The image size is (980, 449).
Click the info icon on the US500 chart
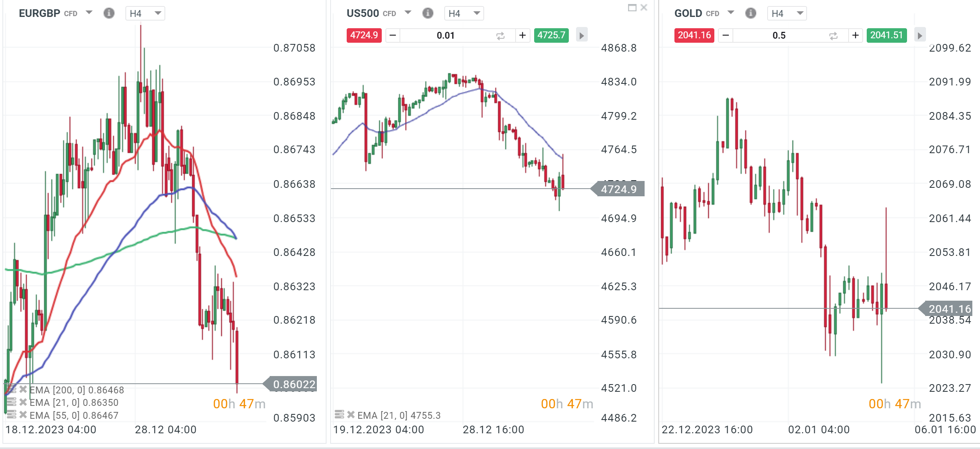click(428, 13)
